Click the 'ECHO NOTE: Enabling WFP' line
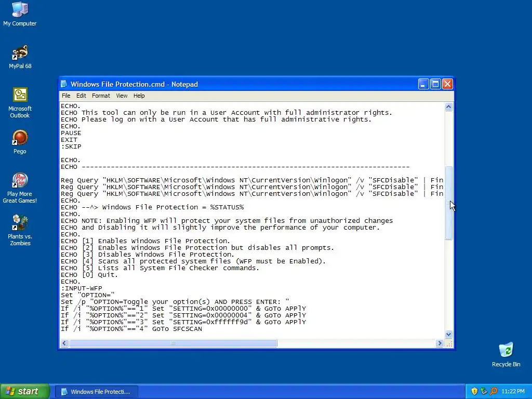The image size is (532, 399). 227,221
